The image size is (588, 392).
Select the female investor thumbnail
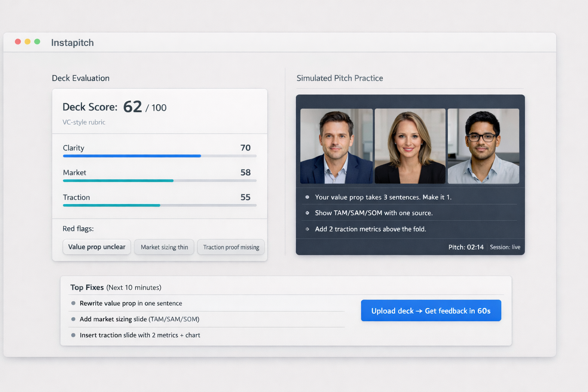[410, 146]
